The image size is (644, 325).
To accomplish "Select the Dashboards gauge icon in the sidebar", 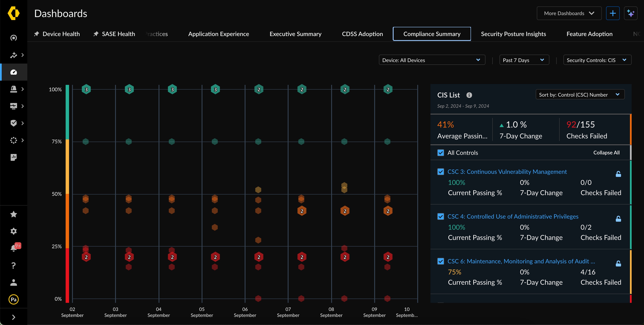I will [14, 72].
